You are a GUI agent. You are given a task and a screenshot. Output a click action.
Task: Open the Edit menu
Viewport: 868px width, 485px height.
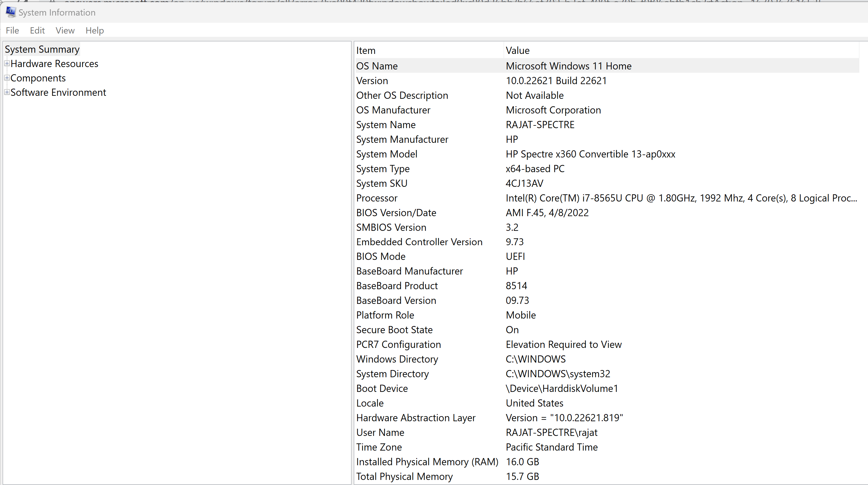(37, 30)
